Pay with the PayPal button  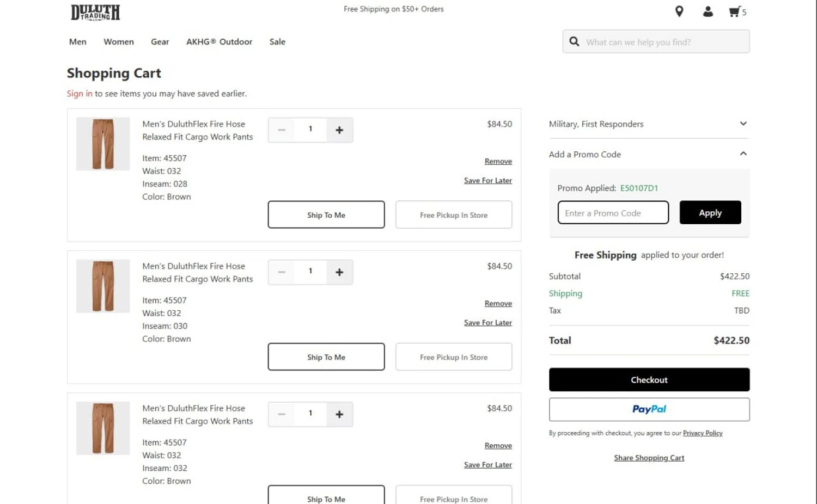pos(649,409)
